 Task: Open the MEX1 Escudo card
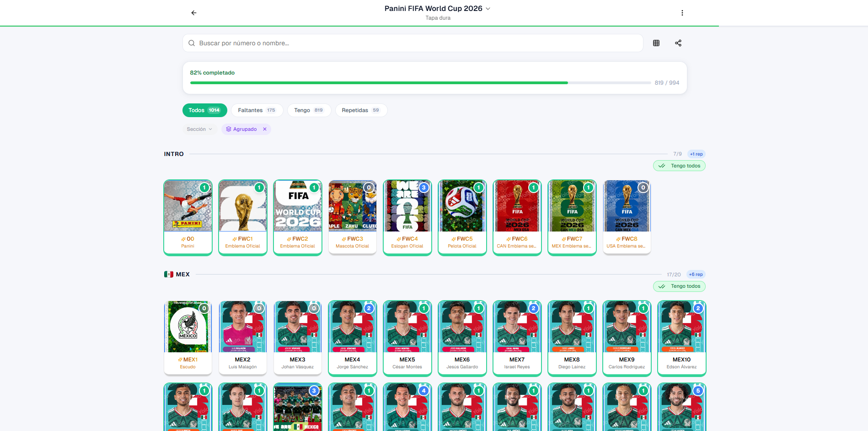pyautogui.click(x=188, y=338)
